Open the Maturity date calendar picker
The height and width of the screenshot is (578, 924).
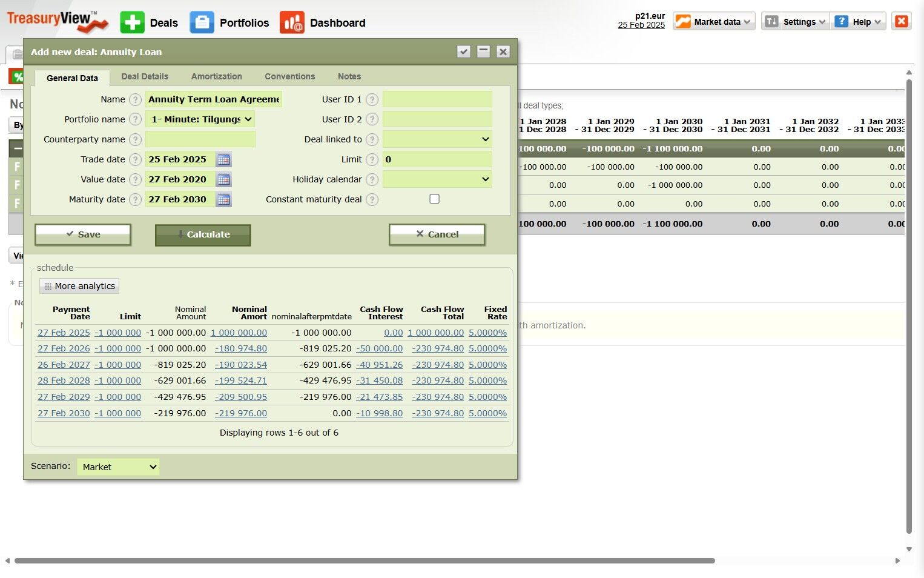223,200
